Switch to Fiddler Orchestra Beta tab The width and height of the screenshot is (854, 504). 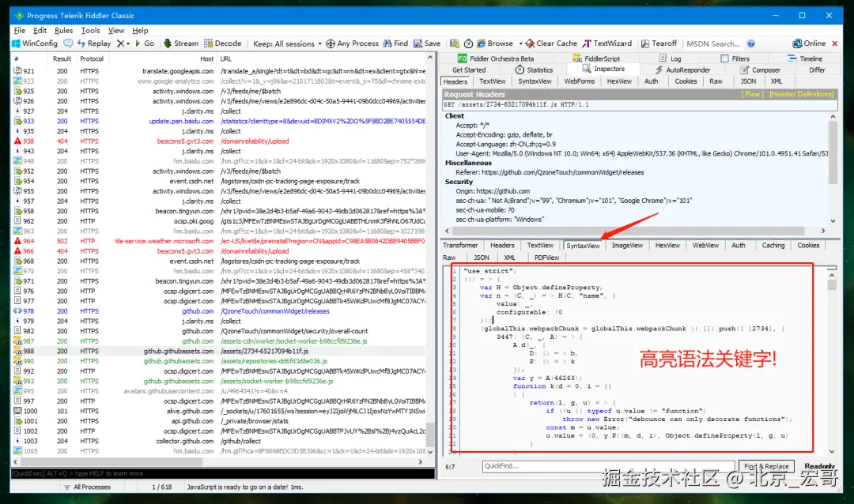(x=496, y=58)
